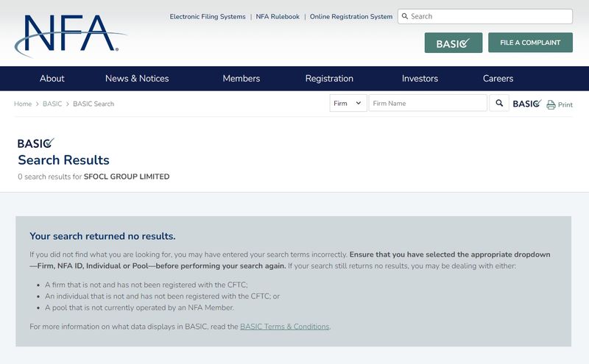Open the Registration menu
Screen dimensions: 589x364
click(x=329, y=79)
